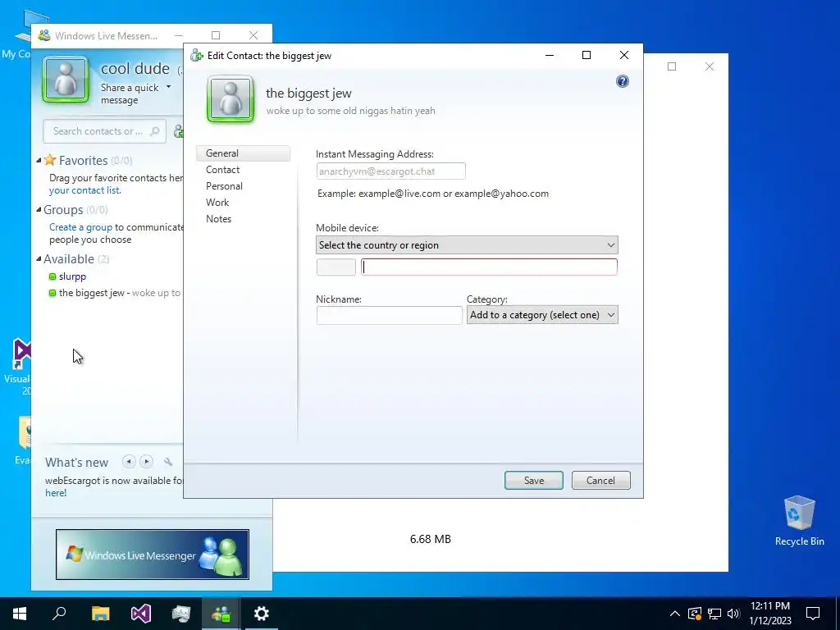This screenshot has width=840, height=630.
Task: Click the Windows Live Messenger taskbar icon
Action: (x=221, y=614)
